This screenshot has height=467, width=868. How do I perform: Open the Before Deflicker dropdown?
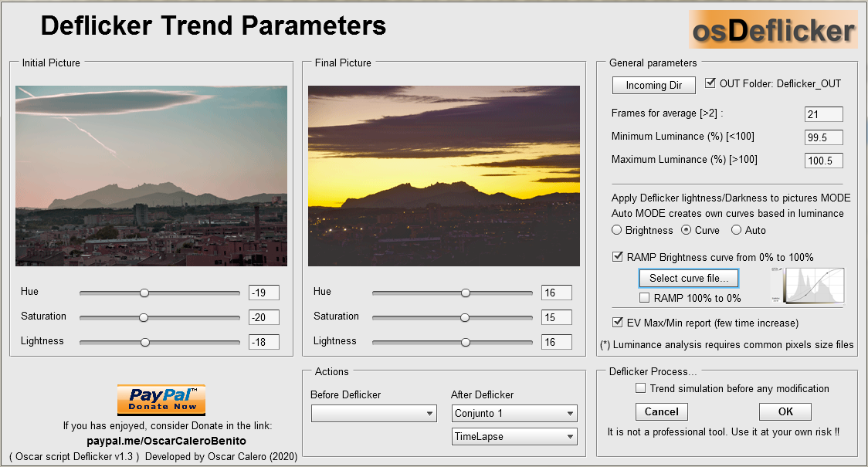point(375,413)
